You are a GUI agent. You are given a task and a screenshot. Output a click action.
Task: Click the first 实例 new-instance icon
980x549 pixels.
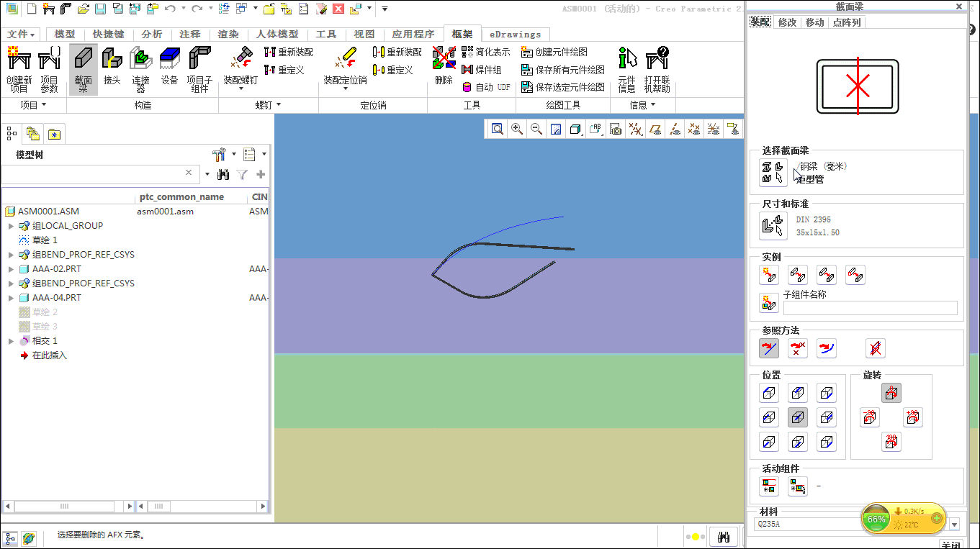[769, 275]
